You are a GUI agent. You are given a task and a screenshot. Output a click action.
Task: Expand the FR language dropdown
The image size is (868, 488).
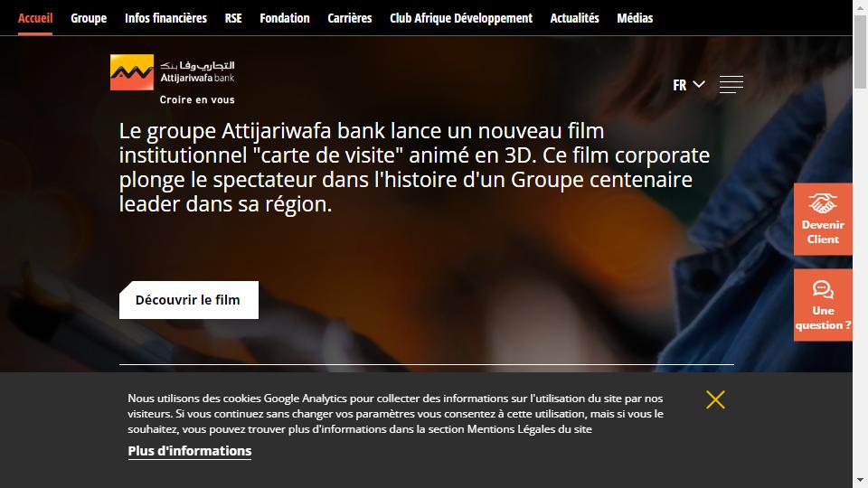689,85
